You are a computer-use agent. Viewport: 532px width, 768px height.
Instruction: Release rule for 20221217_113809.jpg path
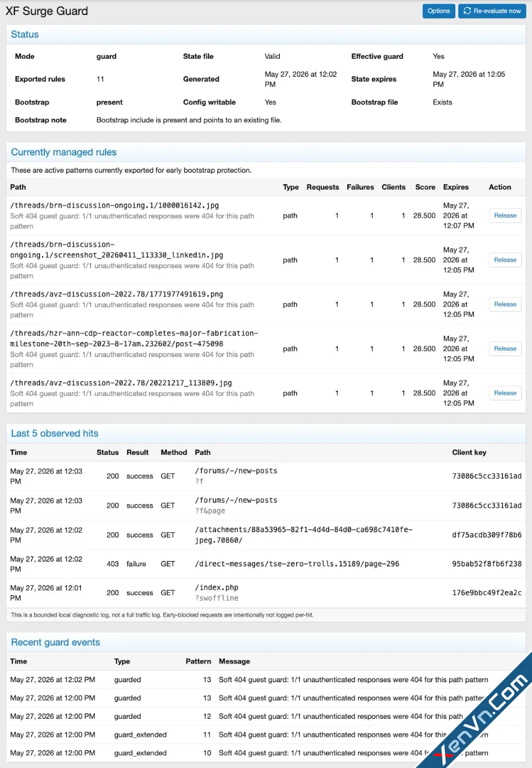click(505, 393)
